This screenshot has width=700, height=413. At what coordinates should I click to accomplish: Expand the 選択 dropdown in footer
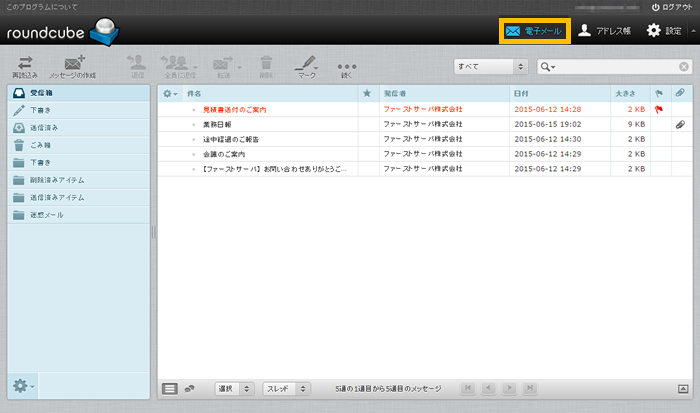234,388
